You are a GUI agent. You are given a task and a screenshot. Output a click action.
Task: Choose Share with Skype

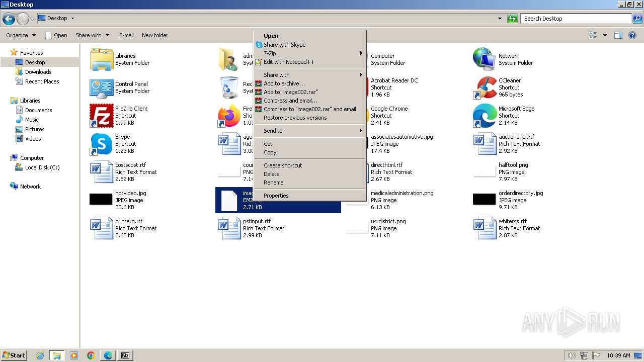[309, 45]
